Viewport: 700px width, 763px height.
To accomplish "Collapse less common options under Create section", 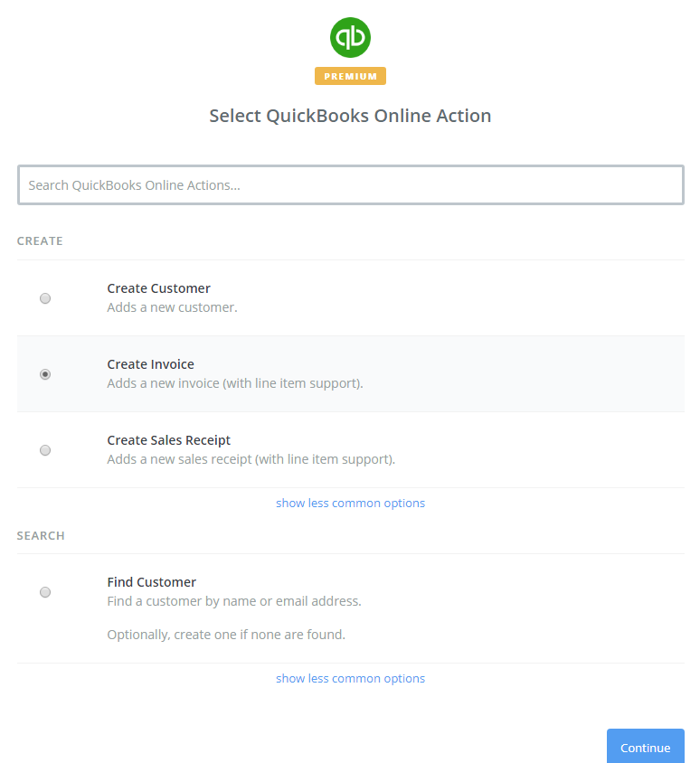I will point(350,503).
